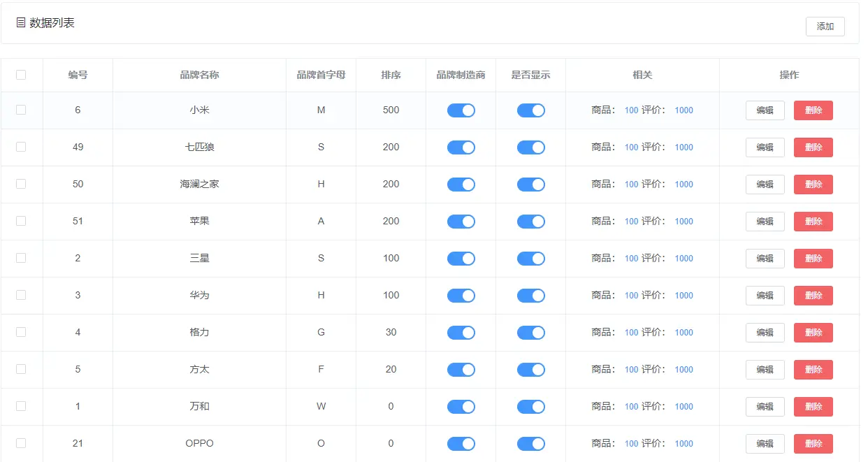
Task: Select the checkbox for 七匹狼 row
Action: click(21, 147)
